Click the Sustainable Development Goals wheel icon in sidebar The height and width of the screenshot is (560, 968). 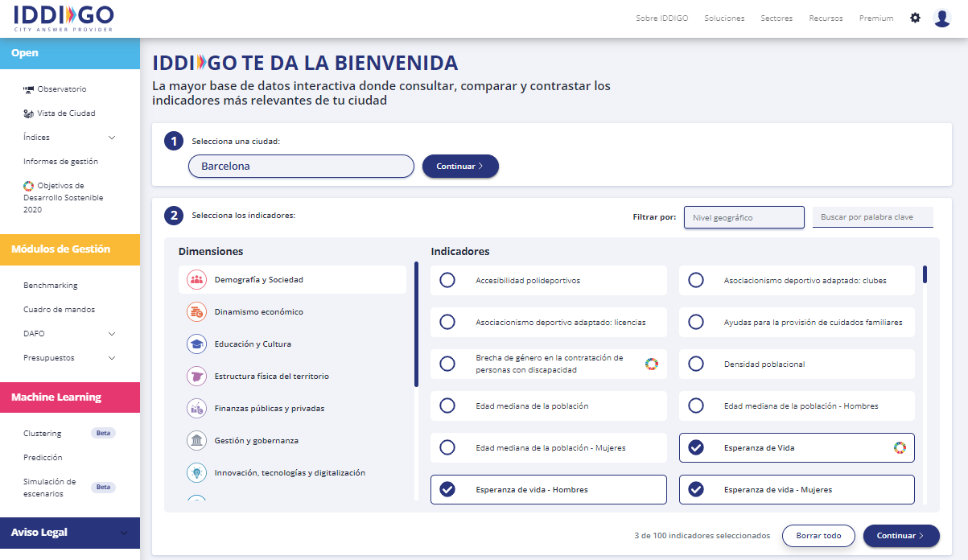29,186
